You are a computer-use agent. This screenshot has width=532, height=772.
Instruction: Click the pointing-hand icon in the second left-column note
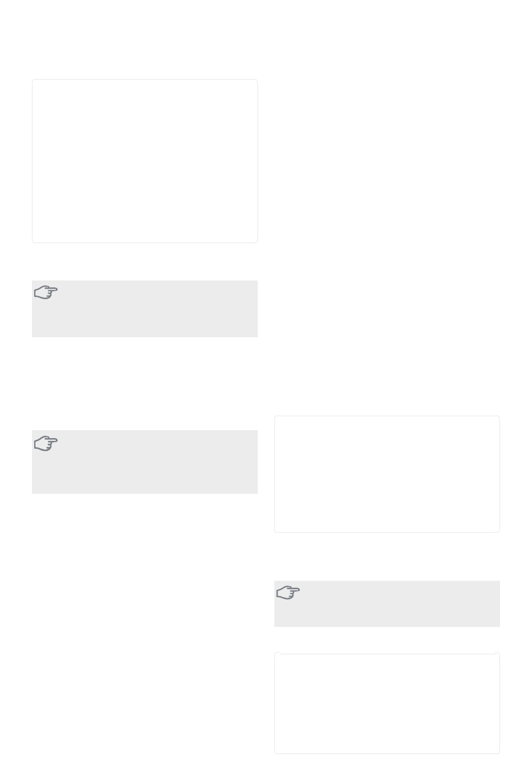tap(46, 444)
